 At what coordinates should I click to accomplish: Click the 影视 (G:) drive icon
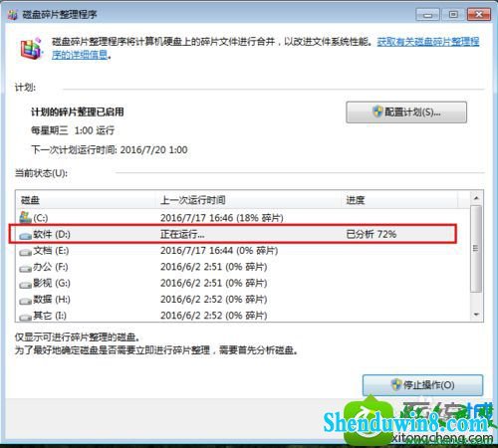26,285
